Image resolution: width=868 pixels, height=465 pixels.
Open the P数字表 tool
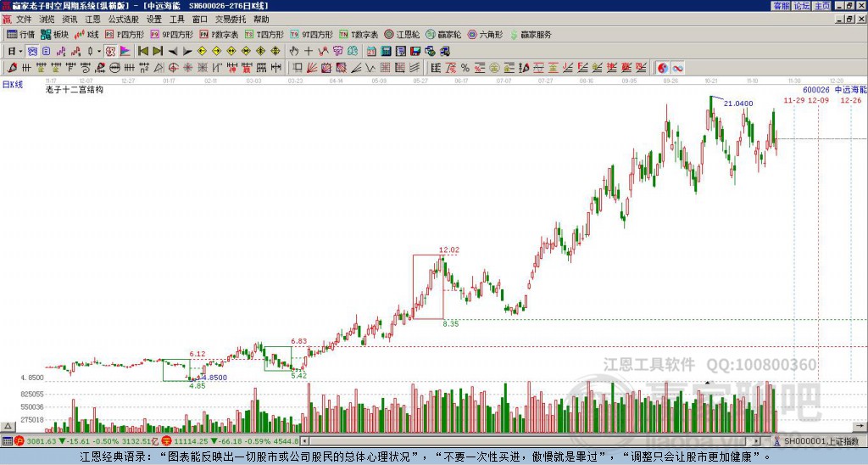tap(219, 34)
